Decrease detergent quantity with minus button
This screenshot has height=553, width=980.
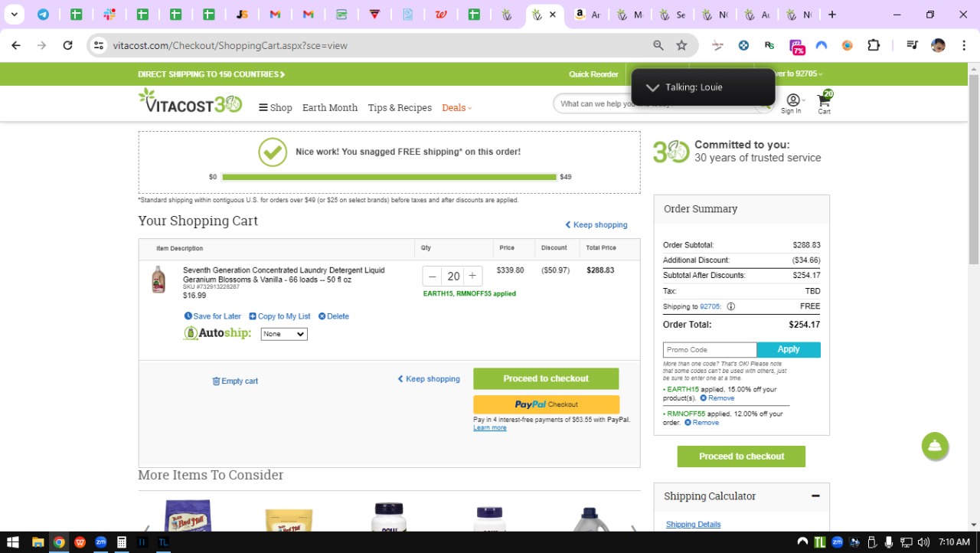click(x=433, y=276)
